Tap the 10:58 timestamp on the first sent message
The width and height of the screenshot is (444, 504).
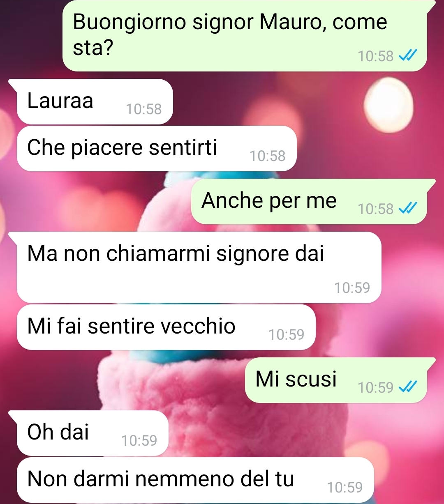pos(376,56)
